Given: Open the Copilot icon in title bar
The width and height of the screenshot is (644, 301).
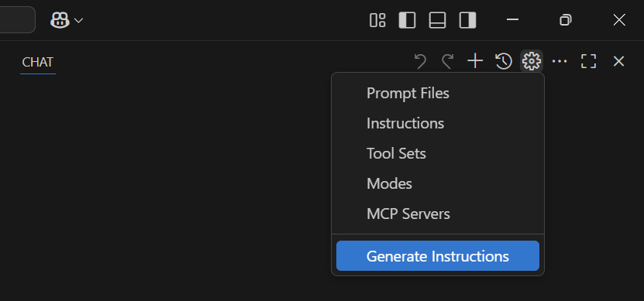Looking at the screenshot, I should (60, 20).
